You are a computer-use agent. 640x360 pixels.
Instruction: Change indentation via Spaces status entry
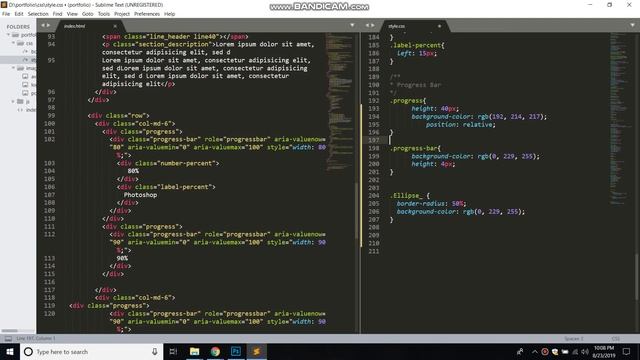[573, 338]
